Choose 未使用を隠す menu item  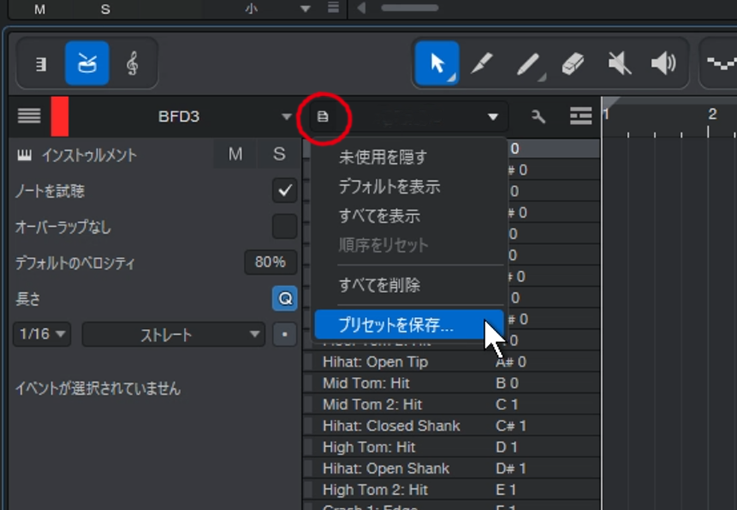[x=409, y=157]
